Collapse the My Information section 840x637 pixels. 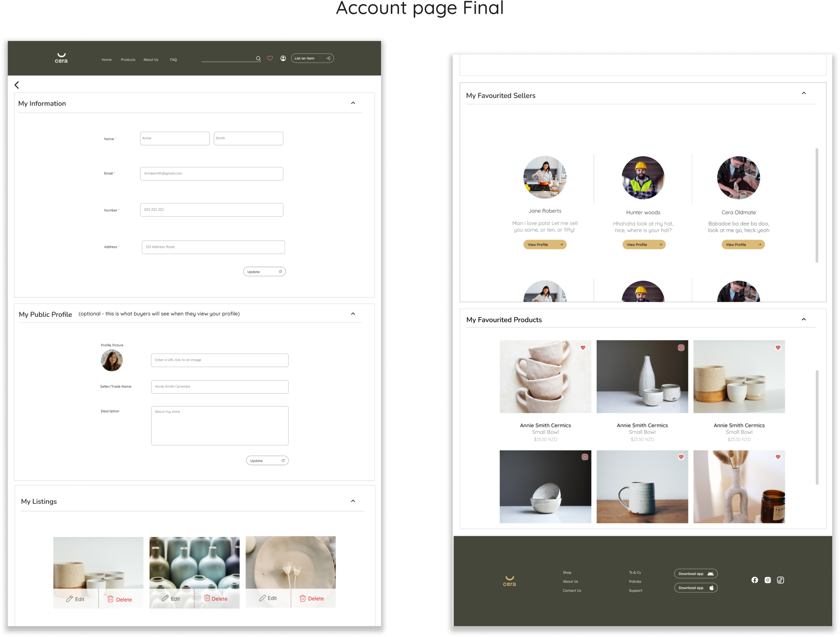tap(353, 103)
